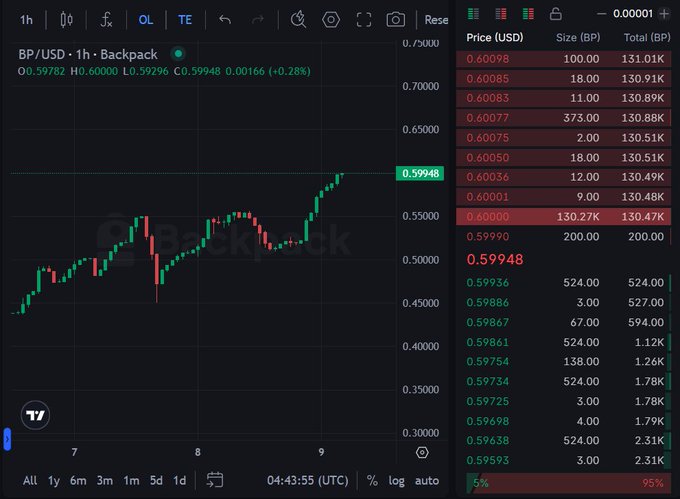
Task: Open the TradingView logo link
Action: tap(35, 415)
